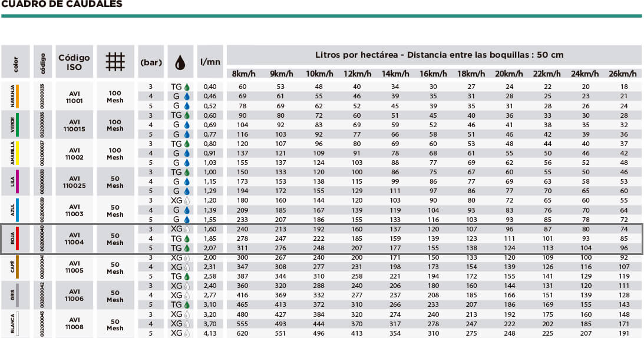The width and height of the screenshot is (644, 338).
Task: Click the 26km/h column header
Action: pyautogui.click(x=622, y=74)
